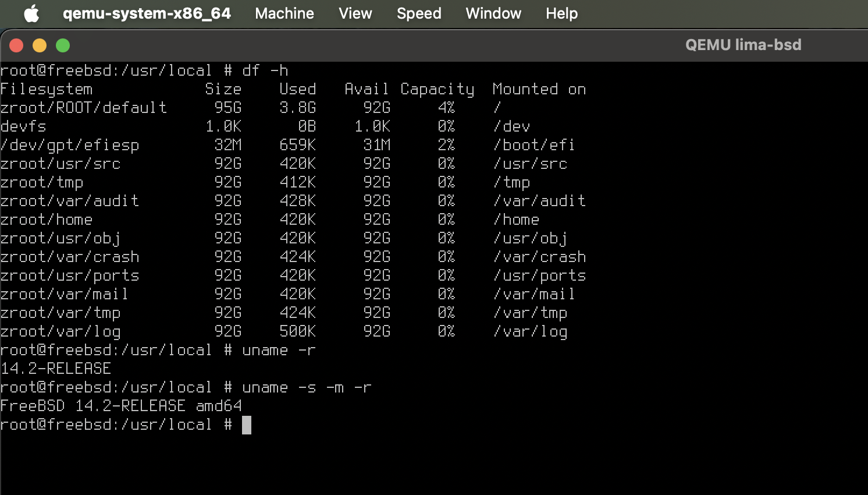
Task: Click the 32M size value
Action: tap(228, 145)
